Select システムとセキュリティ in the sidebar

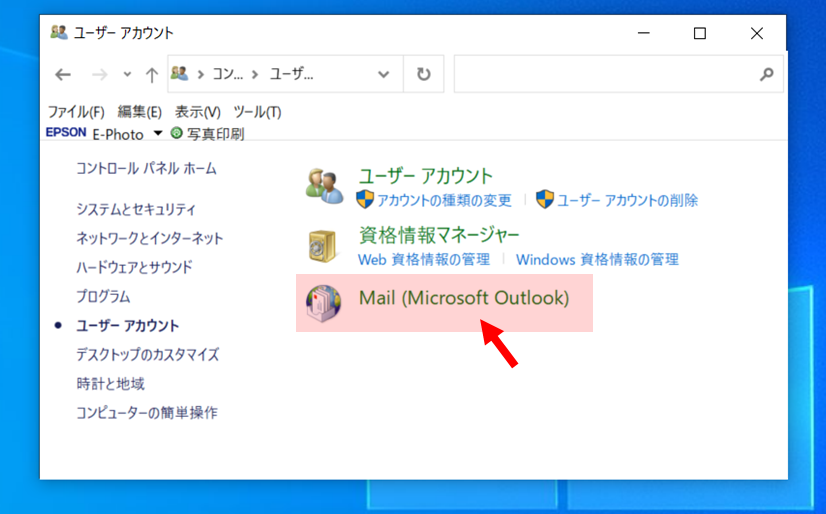(x=136, y=209)
